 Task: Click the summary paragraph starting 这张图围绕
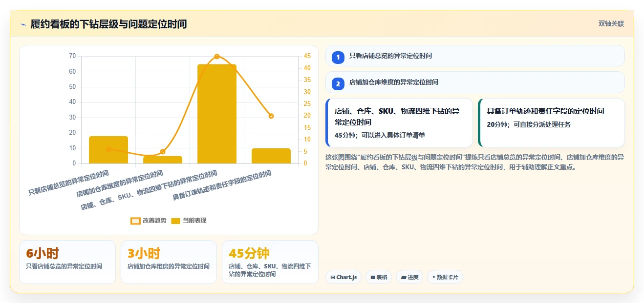point(475,162)
